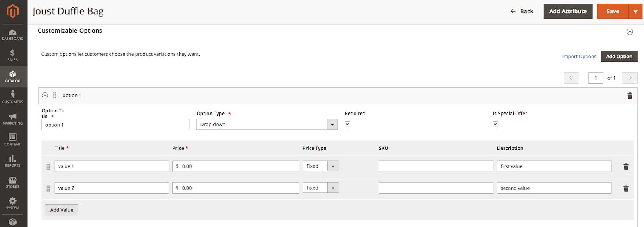Click the Import Options link
The width and height of the screenshot is (644, 227).
pos(579,57)
